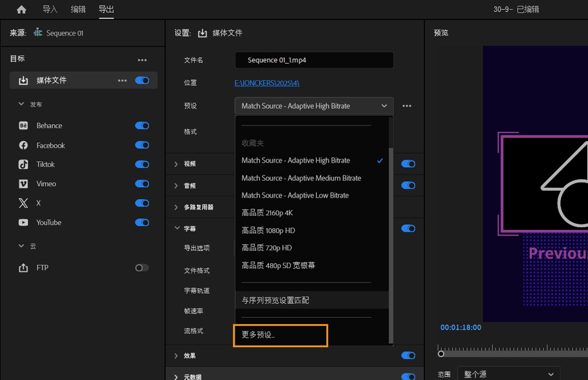Select 更多预设 from the preset menu
The width and height of the screenshot is (588, 380).
click(258, 335)
